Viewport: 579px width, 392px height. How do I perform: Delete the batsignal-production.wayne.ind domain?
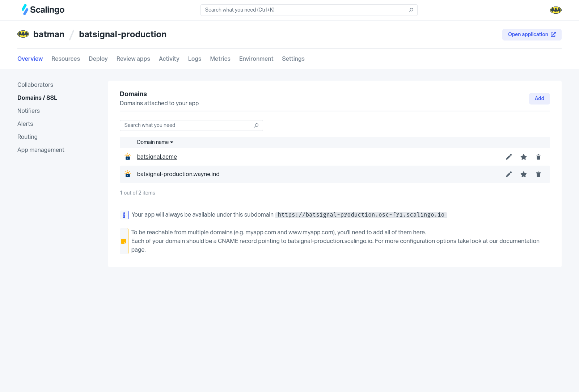pyautogui.click(x=538, y=174)
